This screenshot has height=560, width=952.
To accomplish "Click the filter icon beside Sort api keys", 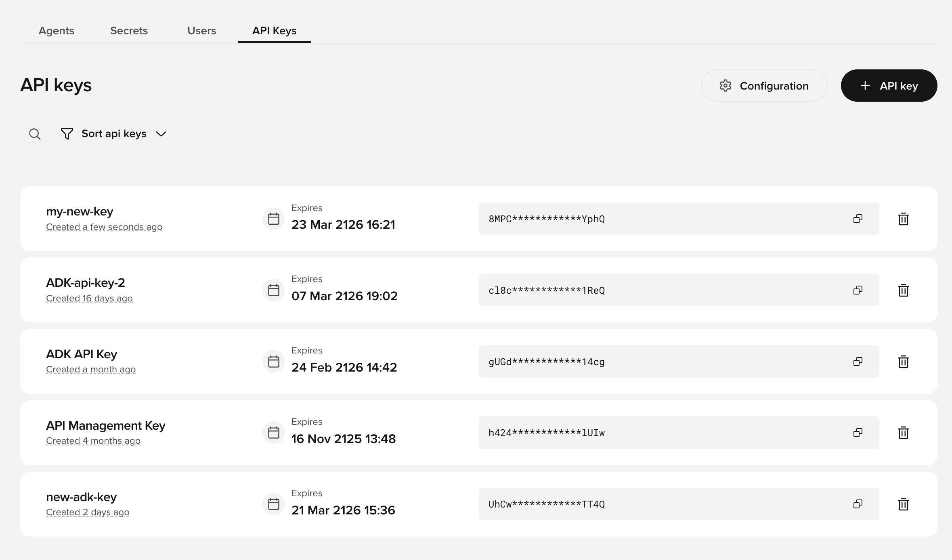I will [67, 134].
